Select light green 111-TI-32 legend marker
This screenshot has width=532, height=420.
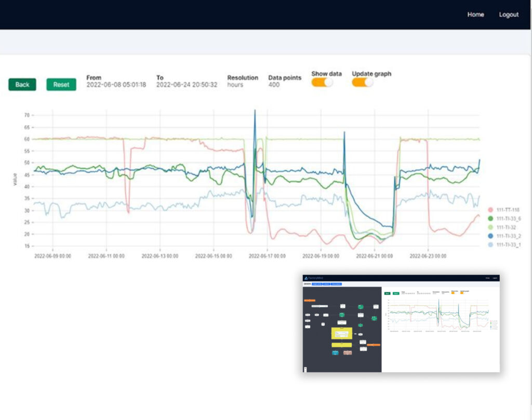tap(490, 227)
